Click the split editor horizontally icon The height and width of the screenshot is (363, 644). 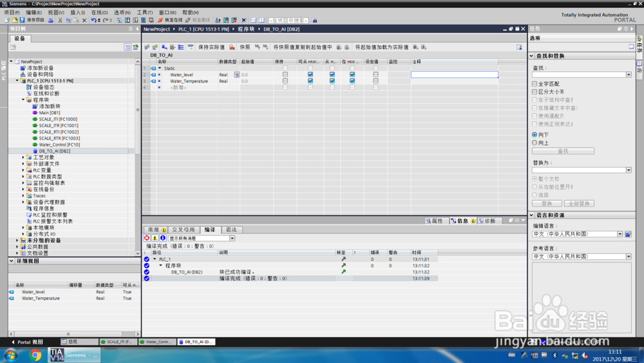[253, 20]
